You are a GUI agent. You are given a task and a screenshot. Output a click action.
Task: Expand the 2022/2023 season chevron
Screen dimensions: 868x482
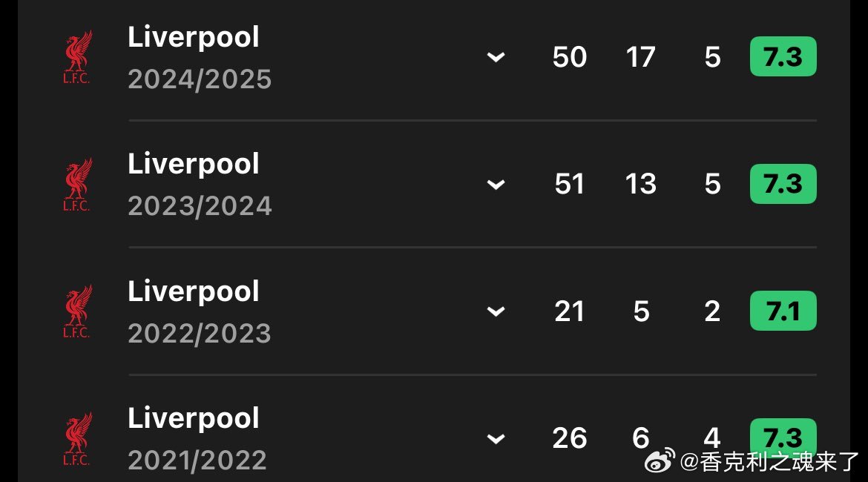tap(496, 311)
